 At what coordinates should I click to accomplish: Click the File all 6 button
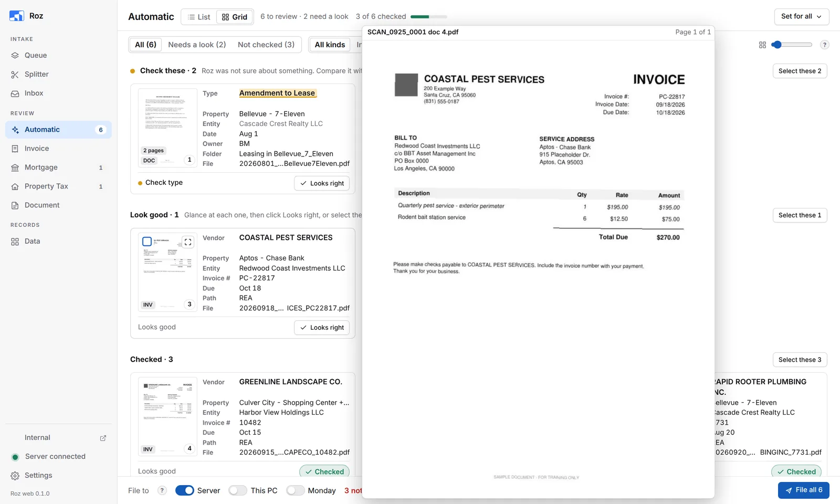(x=803, y=490)
